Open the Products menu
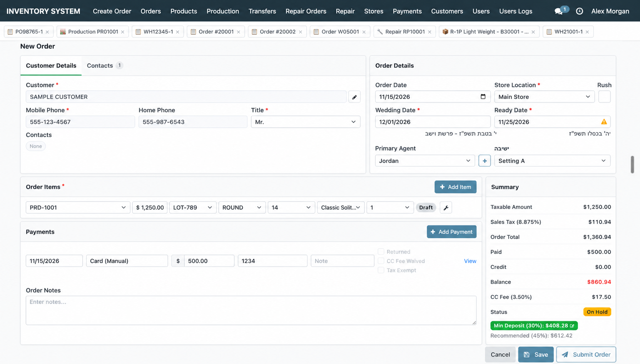 point(184,11)
